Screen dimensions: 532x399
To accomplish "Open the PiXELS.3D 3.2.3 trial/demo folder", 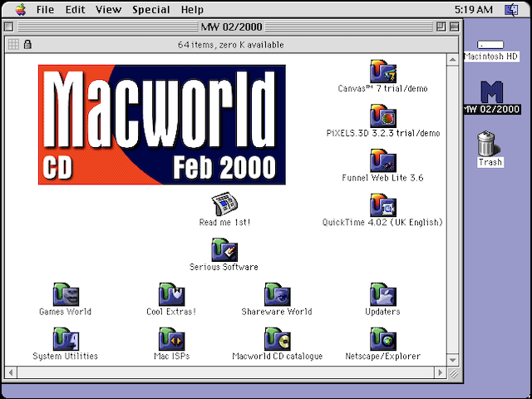I will pos(382,116).
